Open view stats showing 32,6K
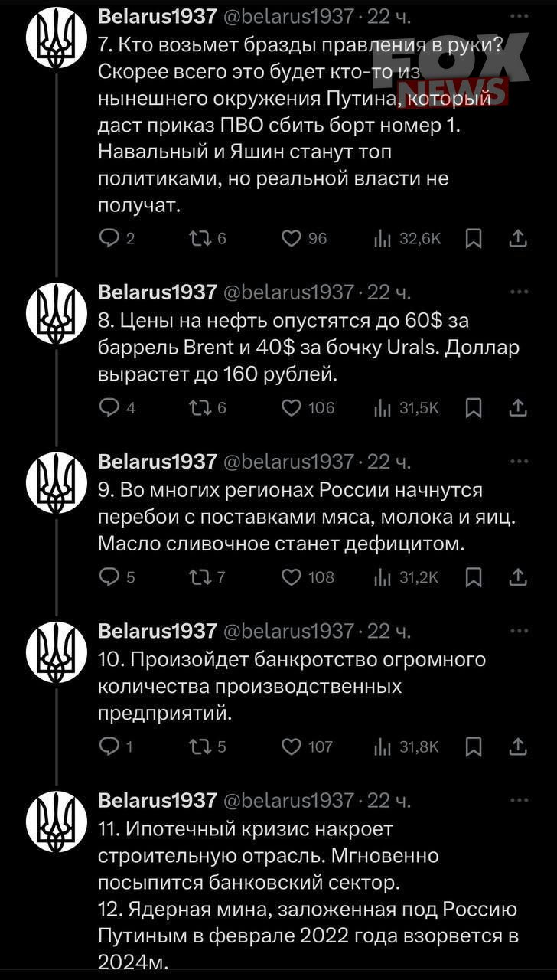 coord(407,239)
